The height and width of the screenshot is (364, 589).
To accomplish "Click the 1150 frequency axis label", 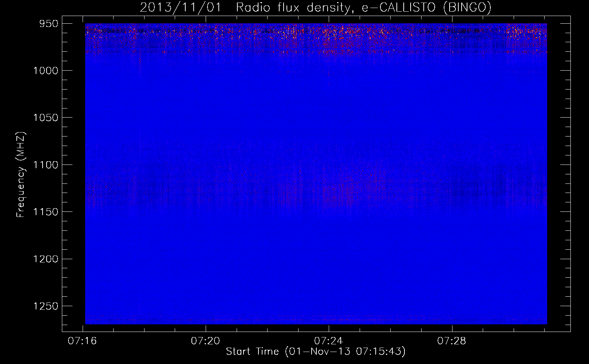I will click(x=46, y=212).
